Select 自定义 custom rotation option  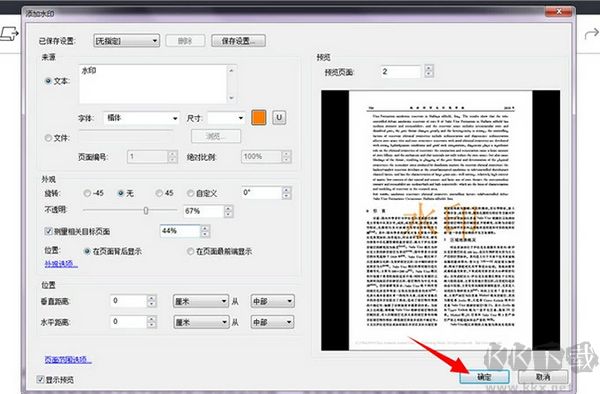190,193
